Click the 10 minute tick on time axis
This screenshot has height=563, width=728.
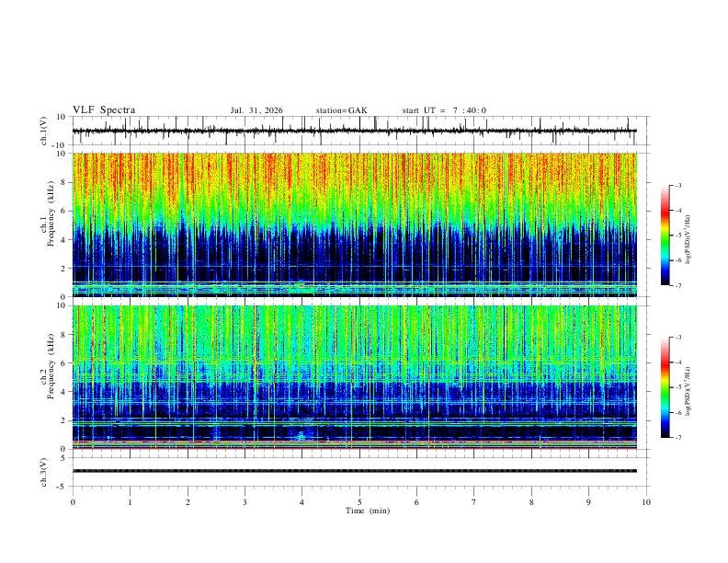(646, 502)
